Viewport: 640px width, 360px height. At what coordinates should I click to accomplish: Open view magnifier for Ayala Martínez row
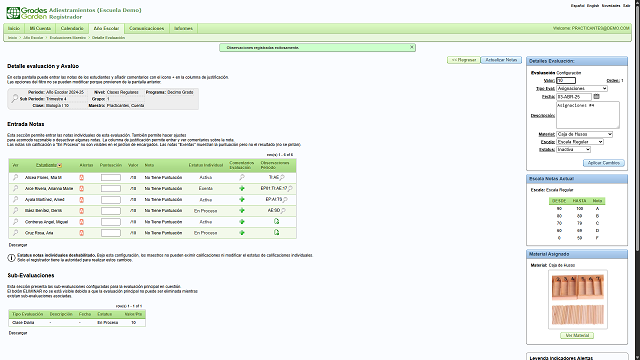[15, 199]
